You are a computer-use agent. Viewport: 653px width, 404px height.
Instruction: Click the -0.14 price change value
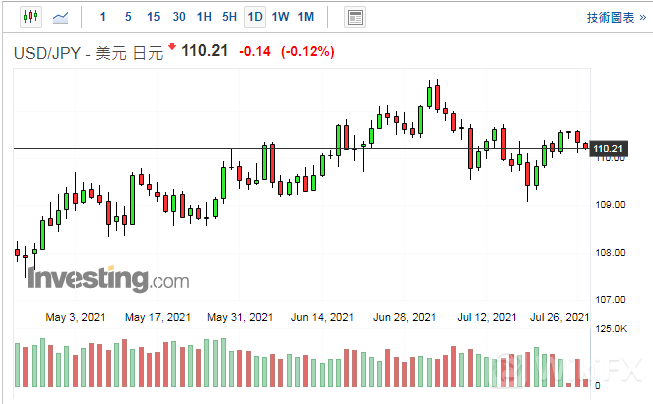[x=257, y=51]
